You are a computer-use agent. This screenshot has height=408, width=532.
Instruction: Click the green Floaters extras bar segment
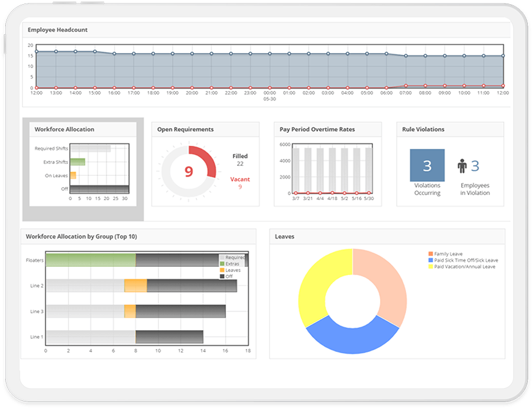[91, 260]
